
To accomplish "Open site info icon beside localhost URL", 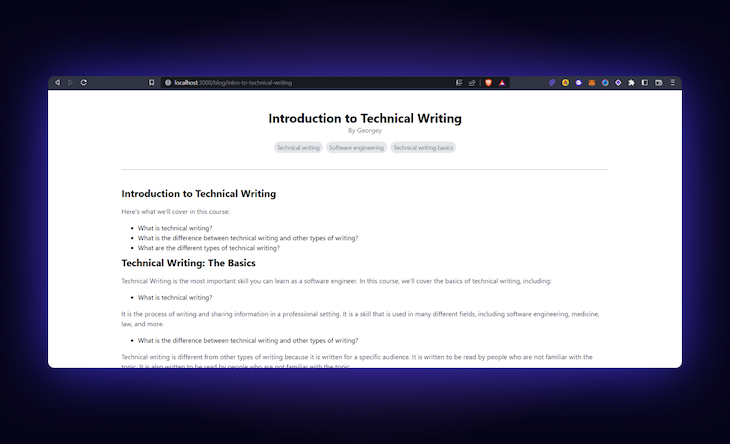I will pos(168,82).
